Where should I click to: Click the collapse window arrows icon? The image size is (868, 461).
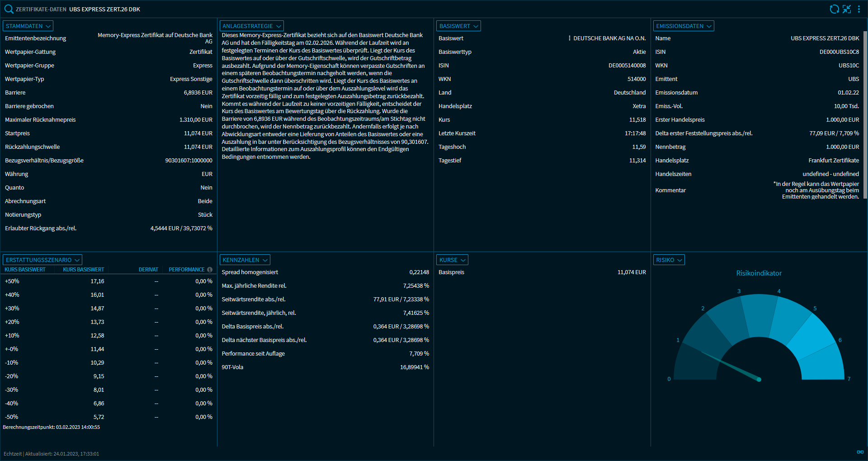(x=847, y=9)
